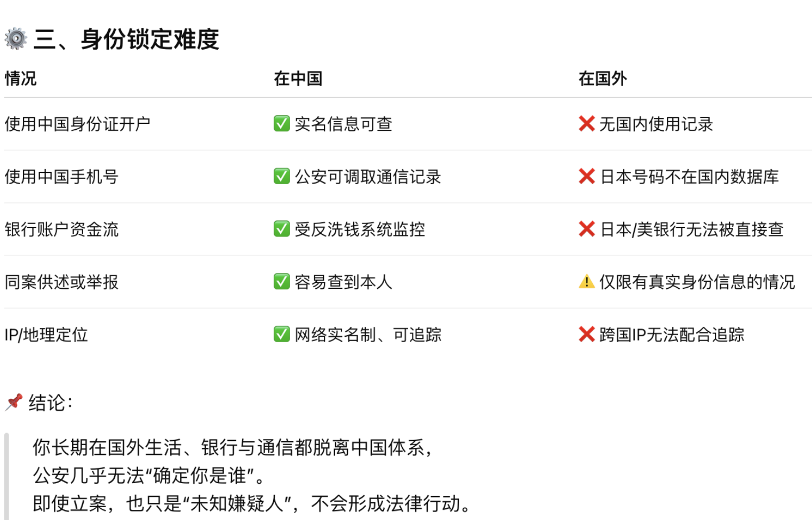812x520 pixels.
Task: Click the green check beside 受反洗钱系统监控
Action: (282, 229)
